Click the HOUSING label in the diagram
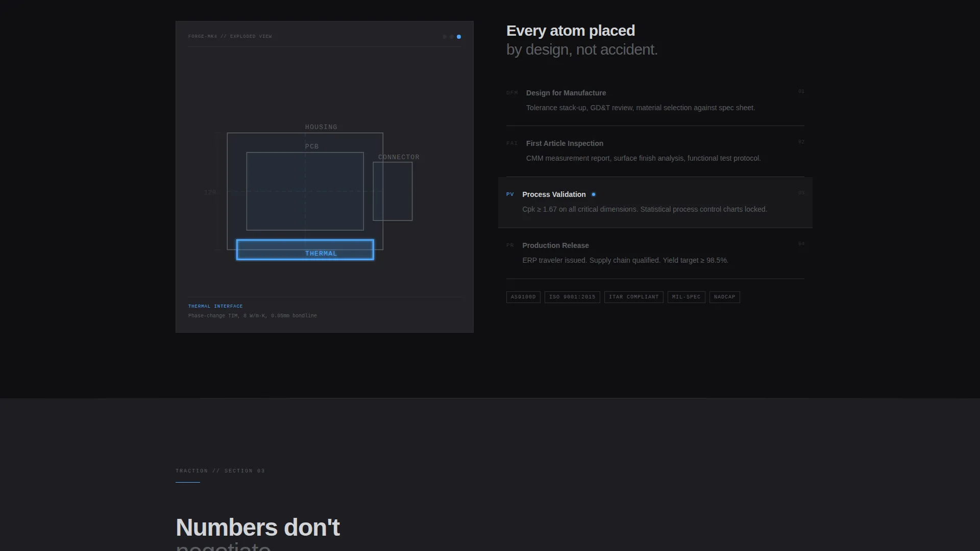980x551 pixels. coord(321,127)
